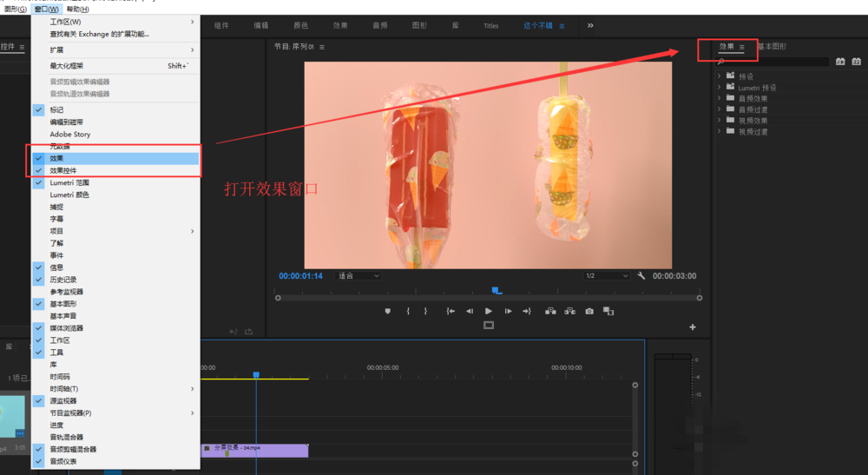
Task: Expand the 音频效果 folder
Action: click(719, 98)
